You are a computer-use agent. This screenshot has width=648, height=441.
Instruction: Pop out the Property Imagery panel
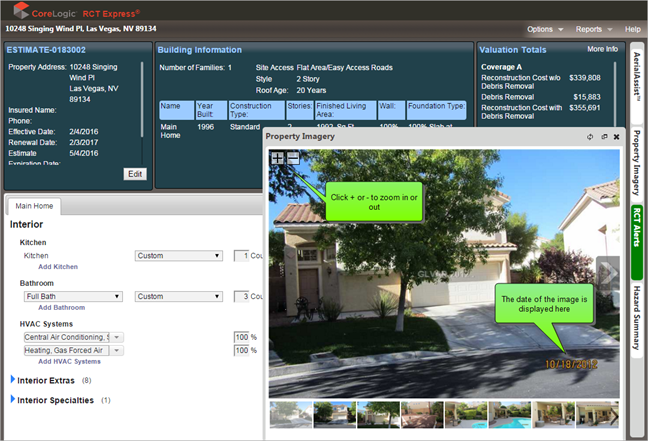[x=604, y=137]
